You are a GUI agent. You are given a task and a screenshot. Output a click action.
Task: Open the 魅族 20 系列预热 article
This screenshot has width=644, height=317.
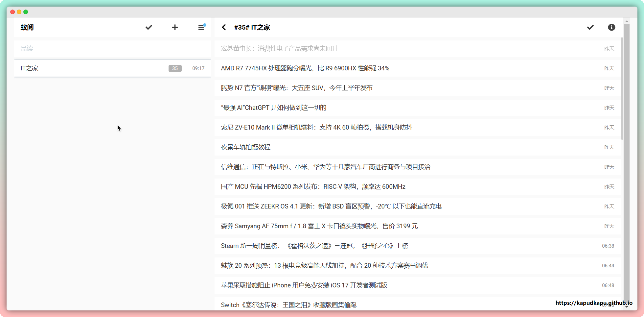324,266
